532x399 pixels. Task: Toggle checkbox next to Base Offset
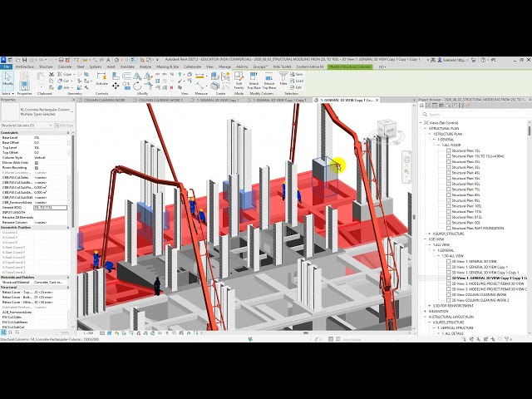pos(69,143)
